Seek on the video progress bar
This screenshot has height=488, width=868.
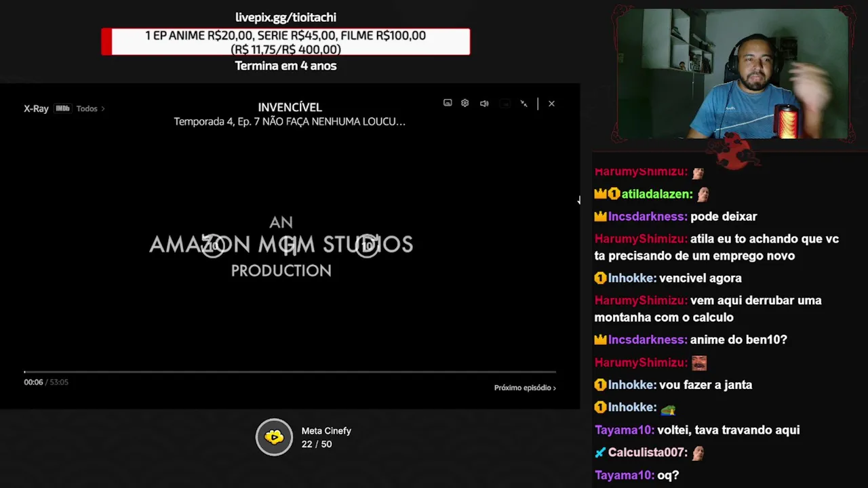pyautogui.click(x=290, y=371)
